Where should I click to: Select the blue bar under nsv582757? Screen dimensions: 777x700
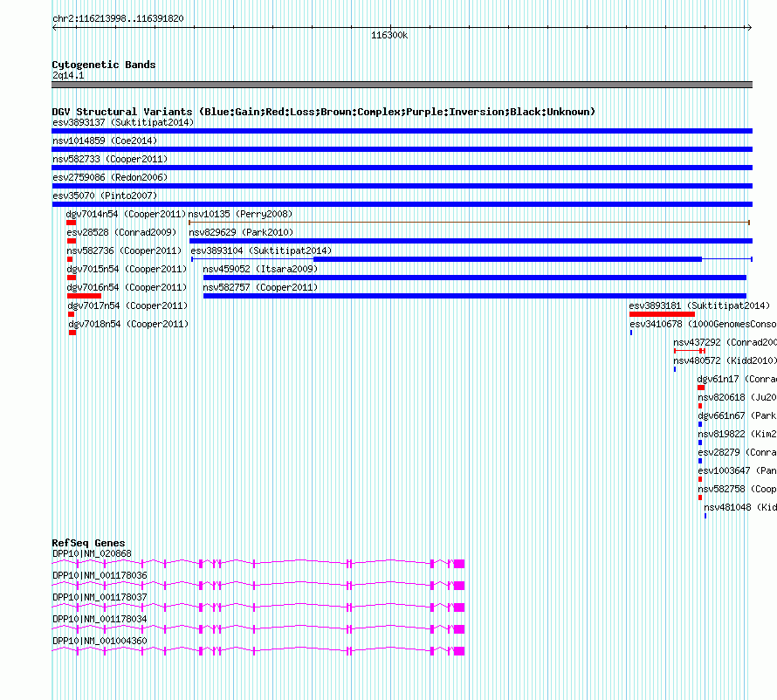click(x=475, y=296)
